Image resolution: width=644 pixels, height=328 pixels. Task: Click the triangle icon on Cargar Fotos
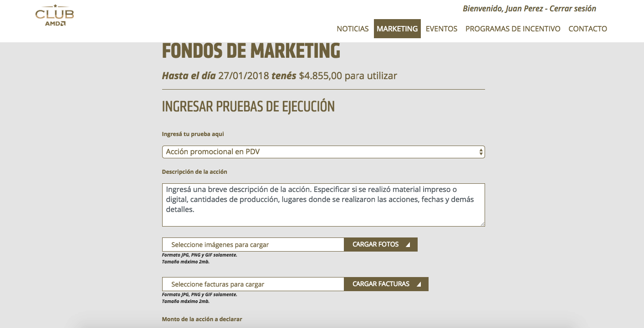point(408,245)
